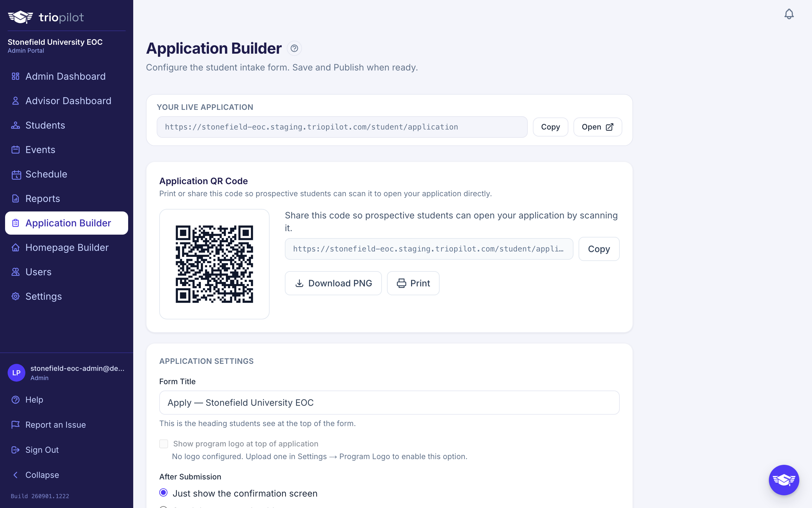The image size is (812, 508).
Task: Open Admin Dashboard menu item
Action: (66, 76)
